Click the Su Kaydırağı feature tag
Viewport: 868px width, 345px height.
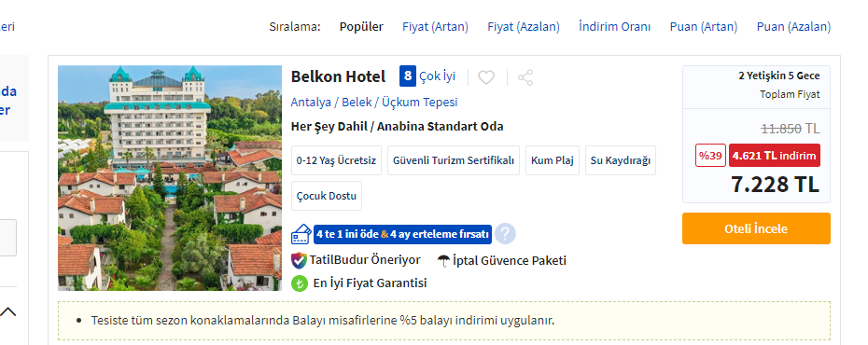pos(621,160)
